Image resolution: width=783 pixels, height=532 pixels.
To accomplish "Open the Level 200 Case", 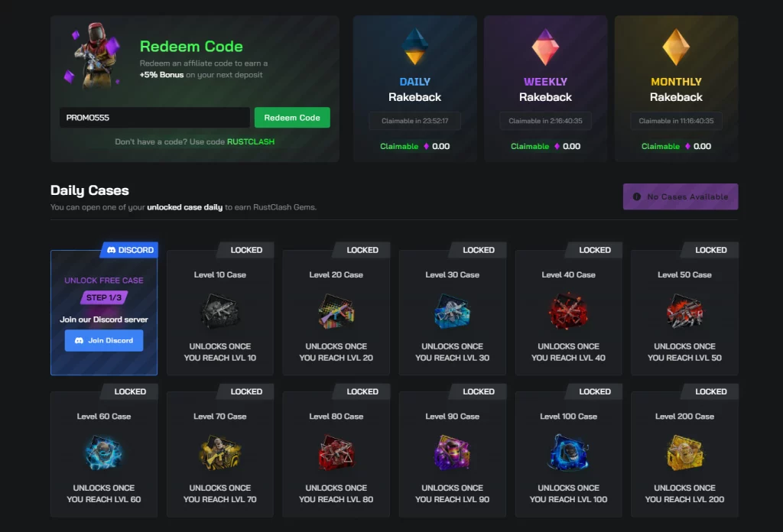I will coord(684,453).
